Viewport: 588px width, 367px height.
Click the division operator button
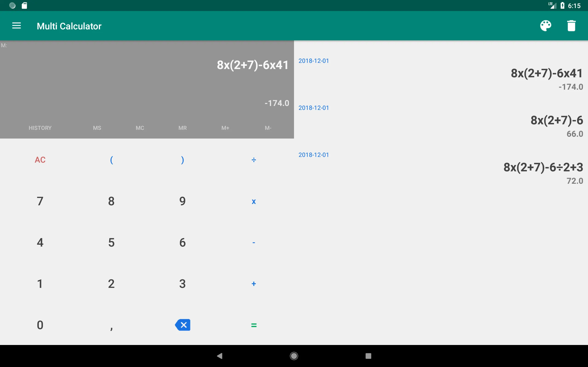tap(254, 160)
